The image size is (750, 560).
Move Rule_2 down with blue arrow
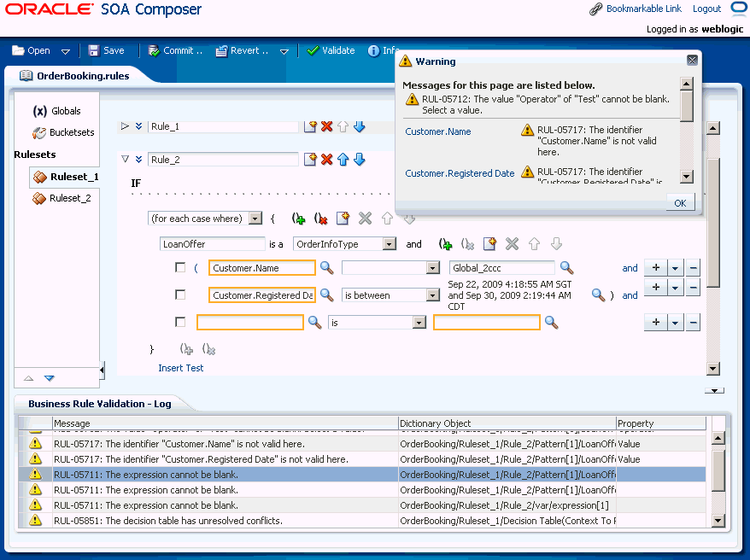point(360,160)
